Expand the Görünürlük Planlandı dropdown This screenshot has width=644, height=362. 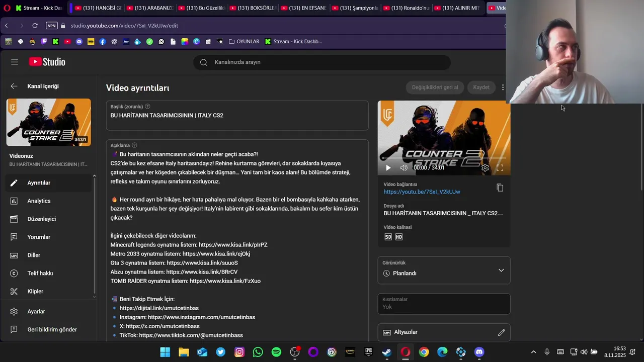pos(444,270)
